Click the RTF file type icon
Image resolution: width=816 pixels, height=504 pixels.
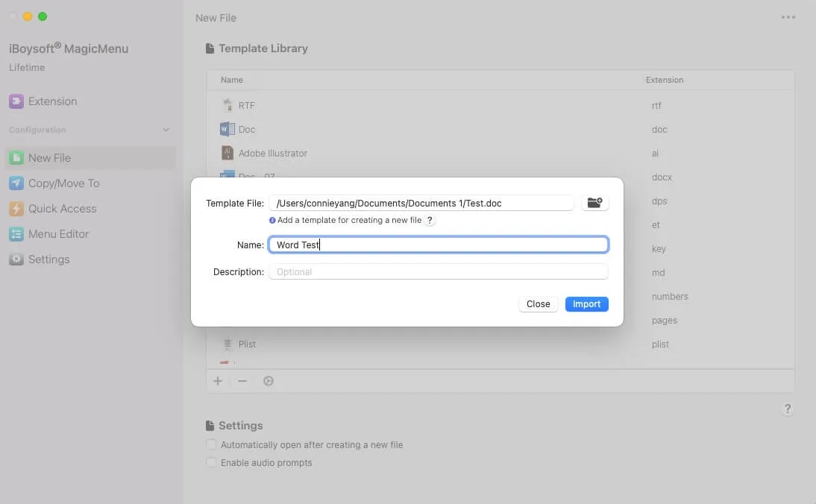click(227, 105)
